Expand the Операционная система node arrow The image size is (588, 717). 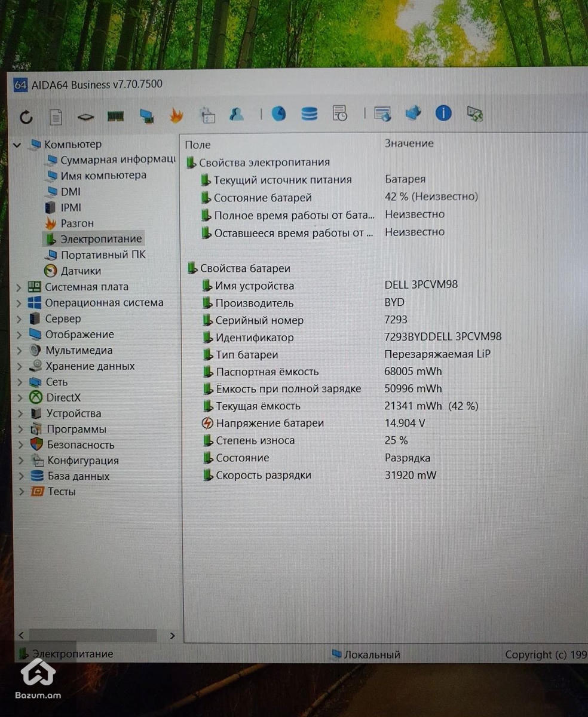[x=20, y=303]
